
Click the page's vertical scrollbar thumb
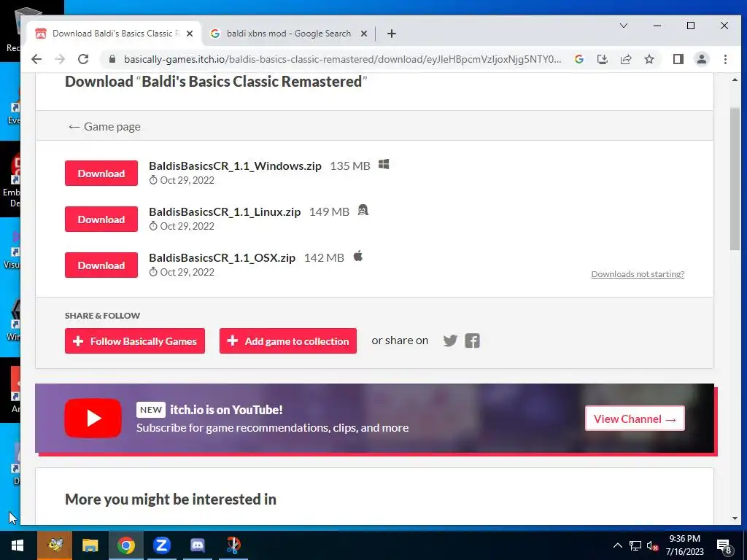[735, 179]
